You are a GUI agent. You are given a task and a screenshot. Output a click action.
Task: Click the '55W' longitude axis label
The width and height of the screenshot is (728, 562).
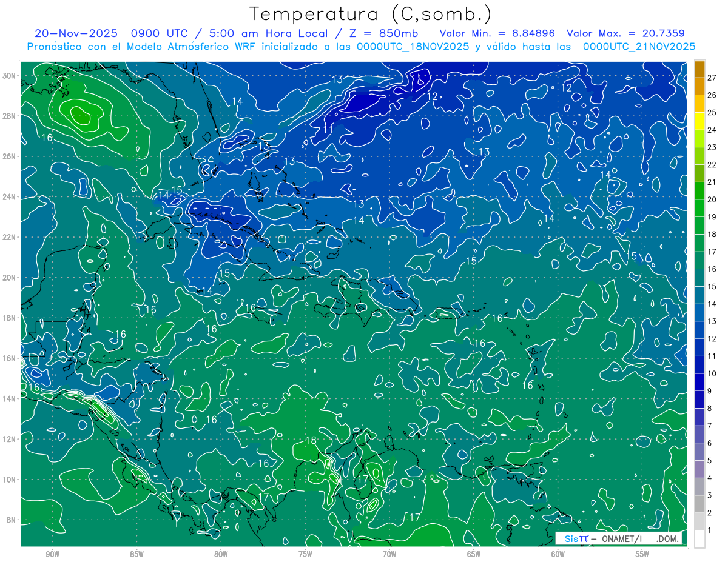642,554
